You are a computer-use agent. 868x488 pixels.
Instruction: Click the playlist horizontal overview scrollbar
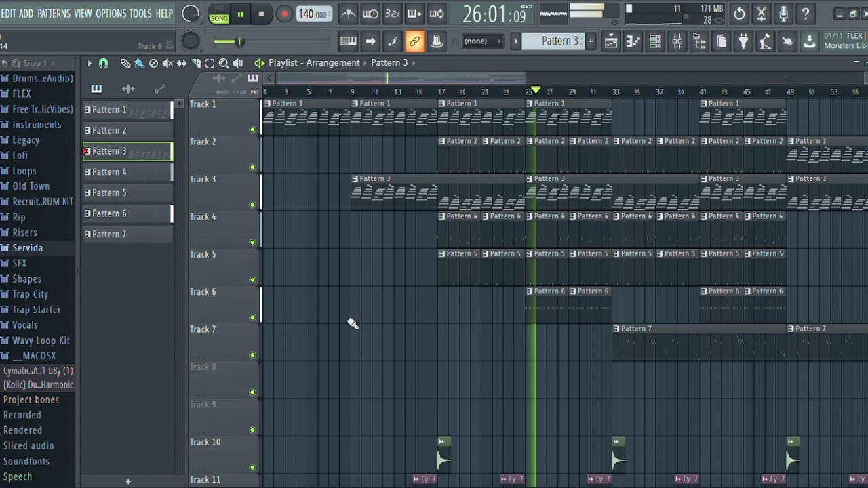400,78
